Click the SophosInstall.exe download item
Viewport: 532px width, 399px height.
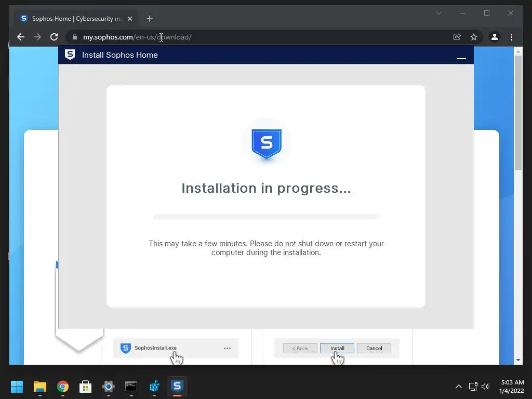[176, 348]
